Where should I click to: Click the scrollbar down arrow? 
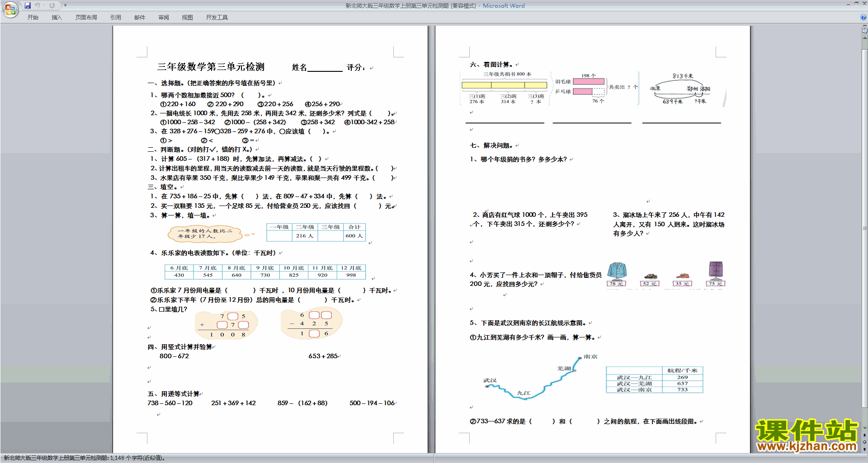[865, 428]
